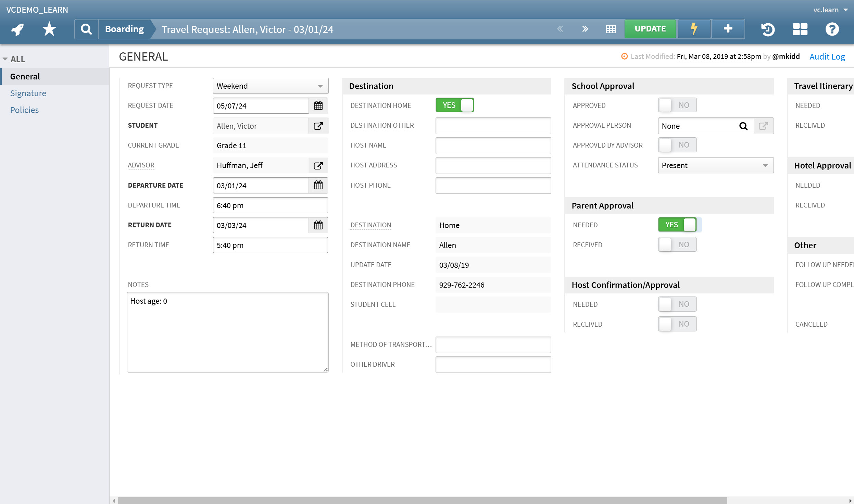Image resolution: width=854 pixels, height=504 pixels.
Task: Open Policies section in sidebar
Action: coord(24,110)
